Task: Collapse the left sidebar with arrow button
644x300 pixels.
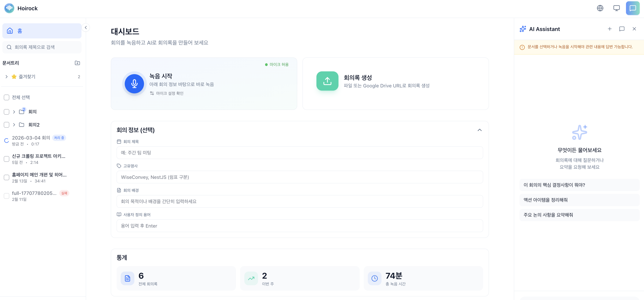Action: pos(86,28)
